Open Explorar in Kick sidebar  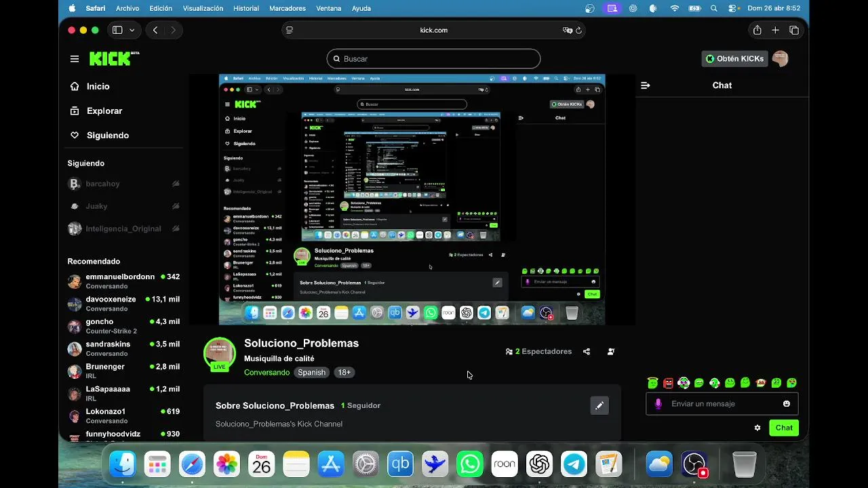pyautogui.click(x=104, y=111)
